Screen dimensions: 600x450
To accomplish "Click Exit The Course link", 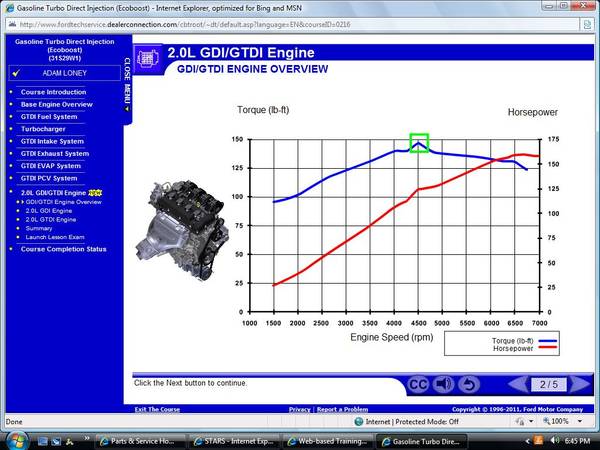I will coord(157,409).
